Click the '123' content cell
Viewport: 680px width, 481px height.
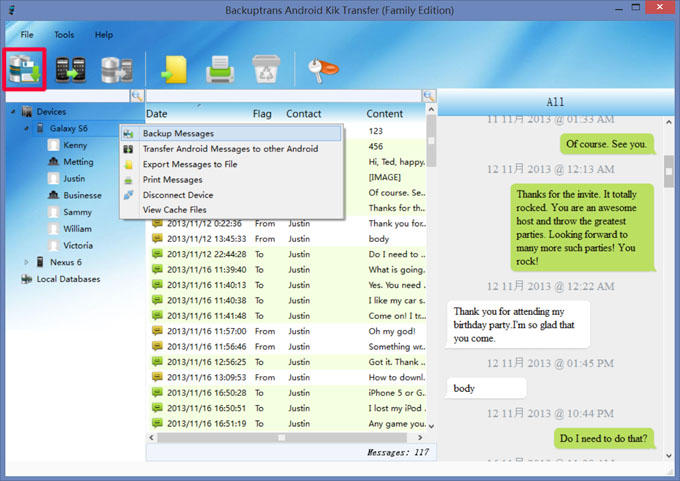pos(376,131)
